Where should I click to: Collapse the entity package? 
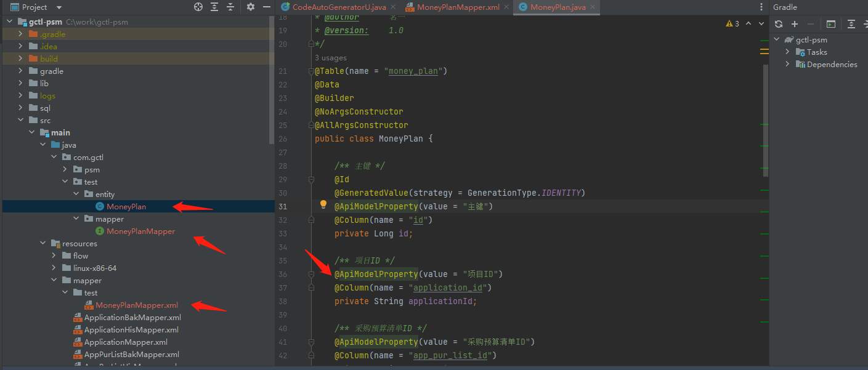coord(76,195)
